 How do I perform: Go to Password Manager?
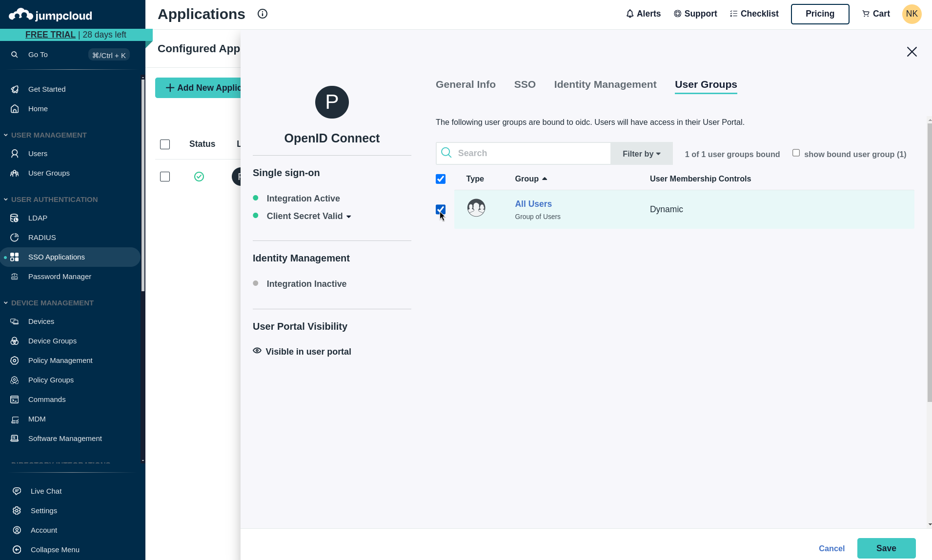click(x=59, y=277)
